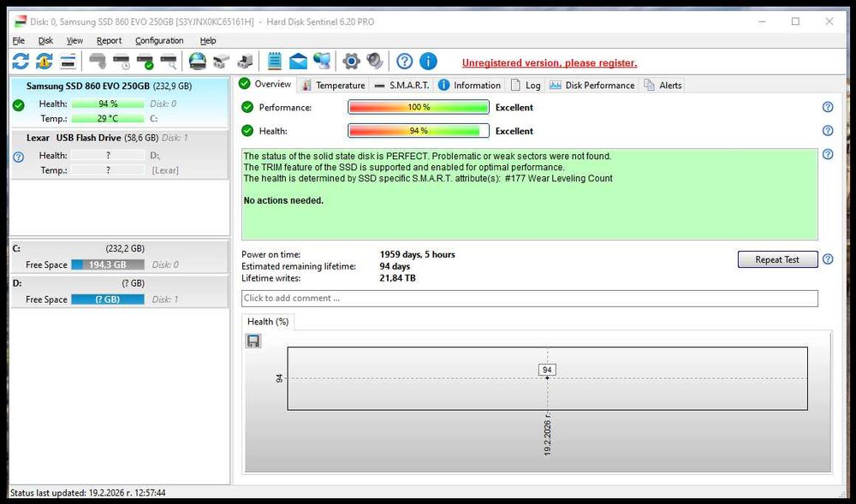Open the Configuration menu
Viewport: 856px width, 504px height.
(159, 40)
